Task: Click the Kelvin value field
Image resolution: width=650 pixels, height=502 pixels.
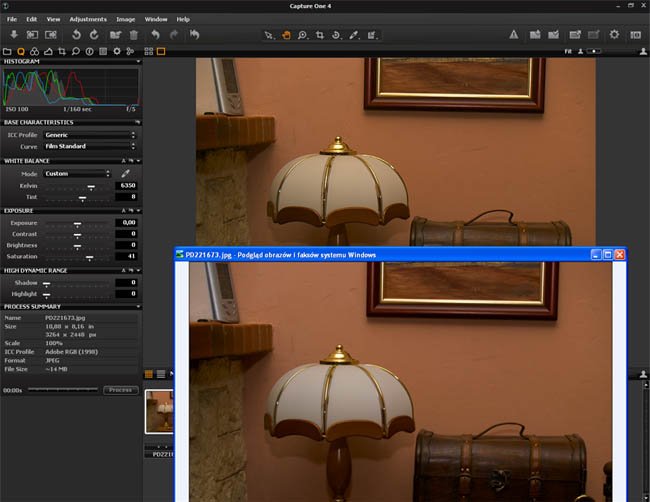Action: coord(127,185)
